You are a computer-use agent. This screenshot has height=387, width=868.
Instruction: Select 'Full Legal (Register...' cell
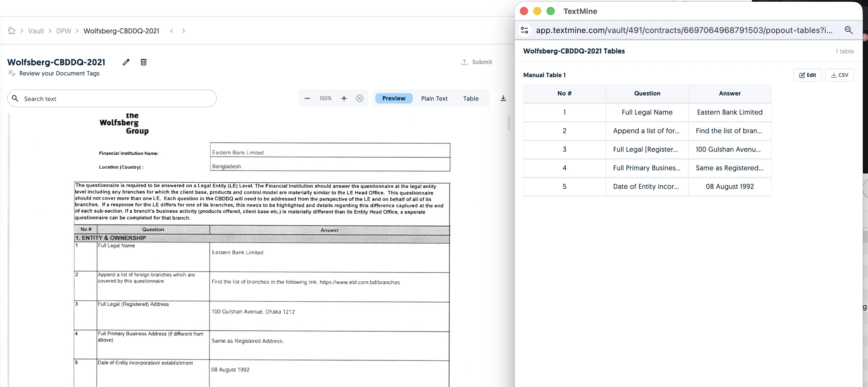tap(647, 149)
